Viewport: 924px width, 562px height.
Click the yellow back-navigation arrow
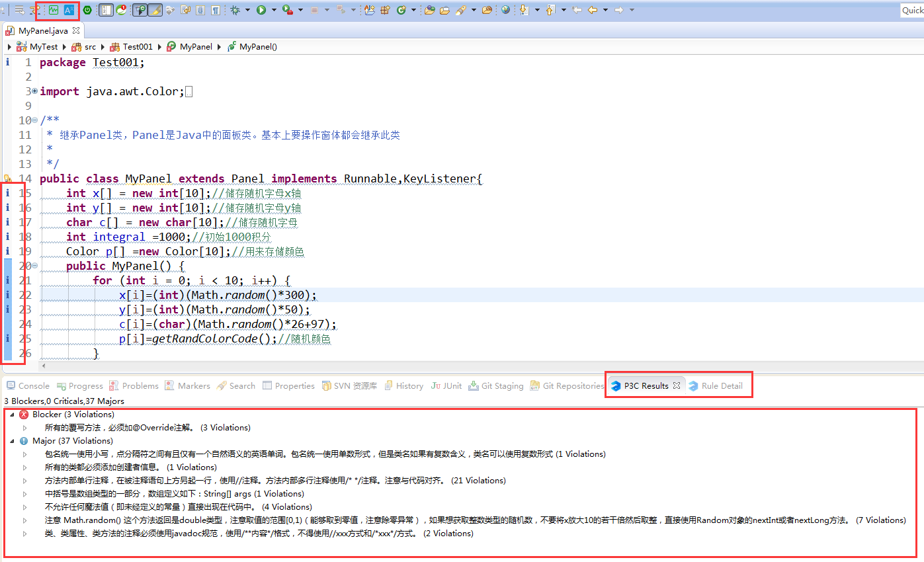593,10
